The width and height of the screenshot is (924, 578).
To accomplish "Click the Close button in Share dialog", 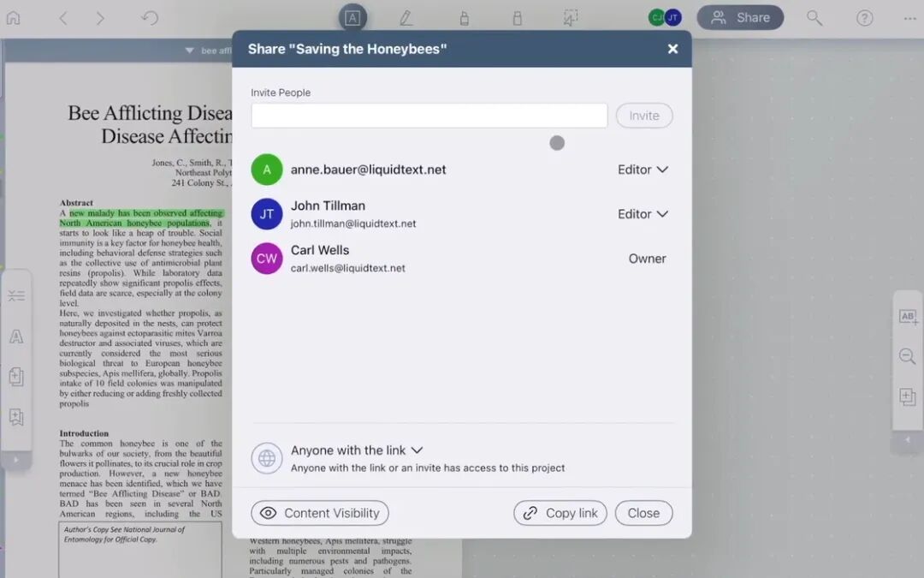I will click(643, 513).
